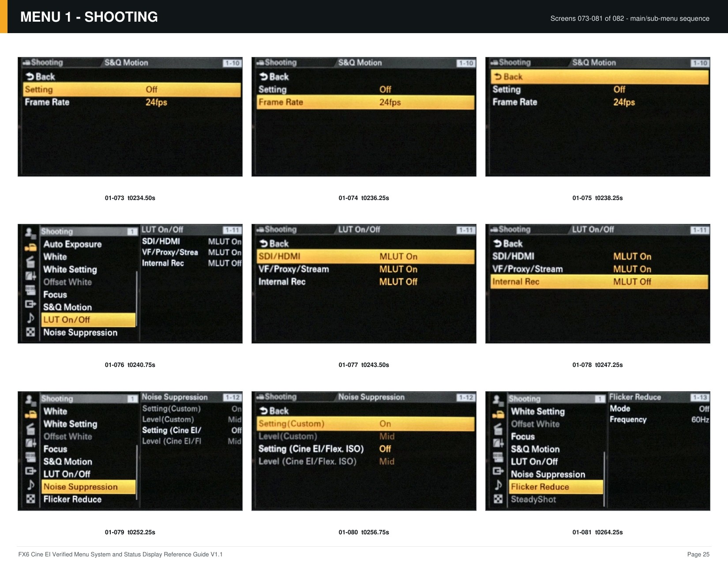The width and height of the screenshot is (728, 563).
Task: Click Back in screen 01-077
Action: tap(274, 244)
